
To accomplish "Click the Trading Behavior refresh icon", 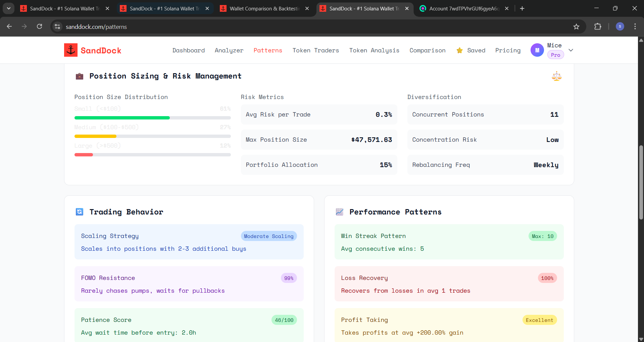I will (x=80, y=212).
